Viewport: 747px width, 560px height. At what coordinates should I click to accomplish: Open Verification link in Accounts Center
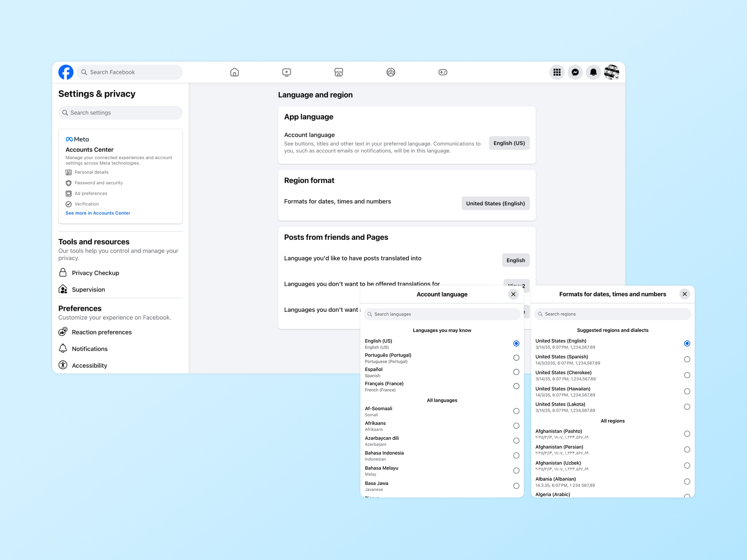87,204
